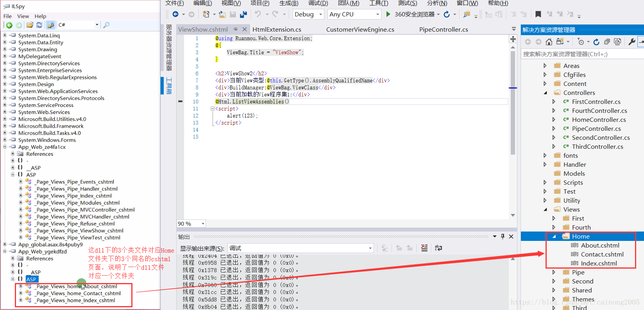Screen dimensions: 644x310
Task: Click the Bookmark icon in the Visual Studio toolbar
Action: pyautogui.click(x=538, y=14)
